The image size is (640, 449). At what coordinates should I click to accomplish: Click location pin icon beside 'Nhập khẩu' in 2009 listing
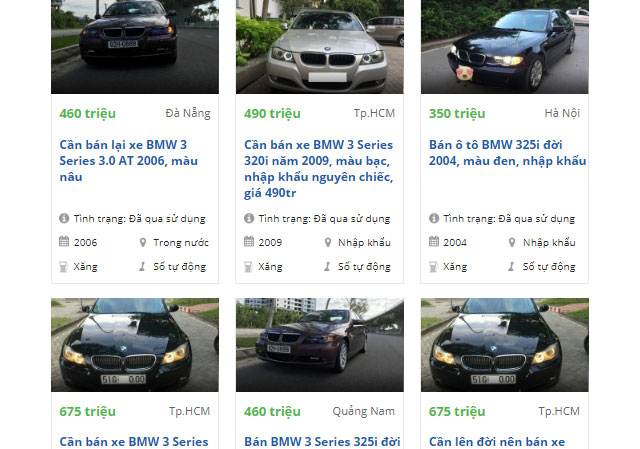(328, 242)
